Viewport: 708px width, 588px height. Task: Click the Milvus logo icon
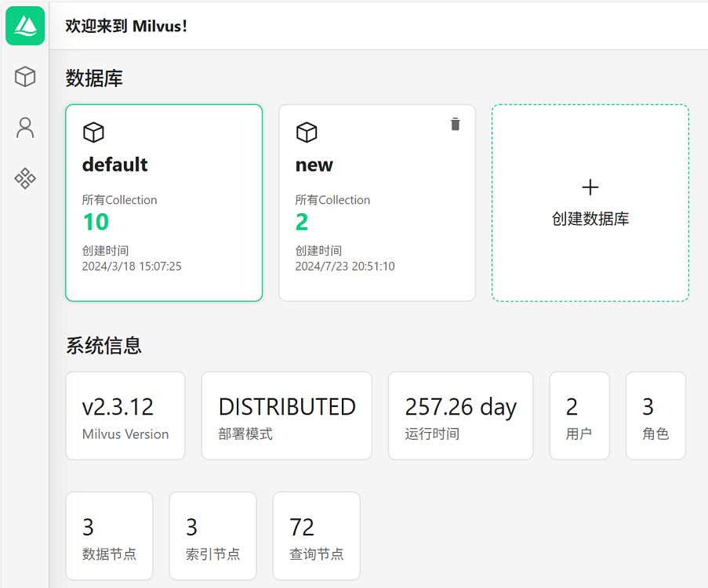click(x=25, y=26)
